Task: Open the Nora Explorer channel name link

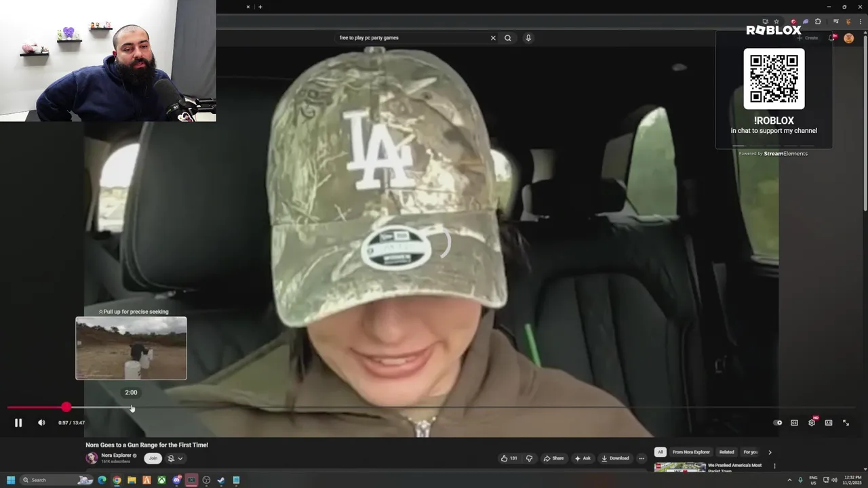Action: [x=117, y=455]
